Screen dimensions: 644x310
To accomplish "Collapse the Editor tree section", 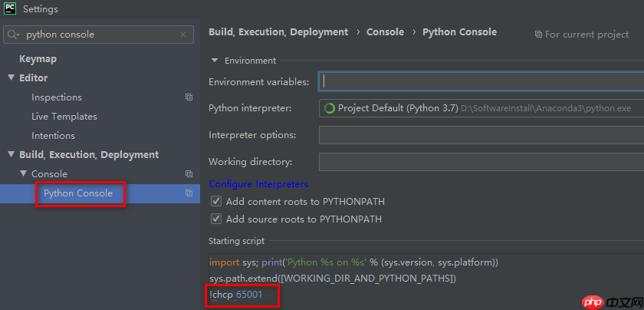I will (11, 77).
